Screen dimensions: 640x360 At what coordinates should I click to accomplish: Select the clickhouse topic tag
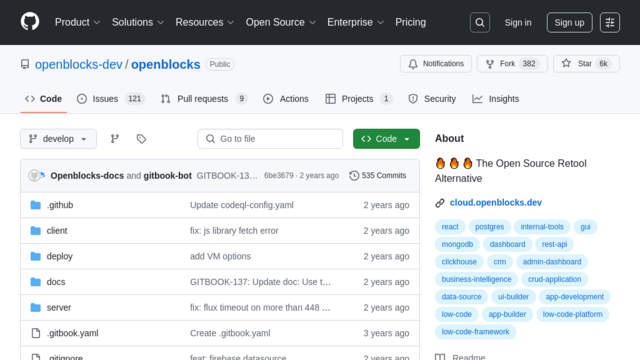pos(459,262)
